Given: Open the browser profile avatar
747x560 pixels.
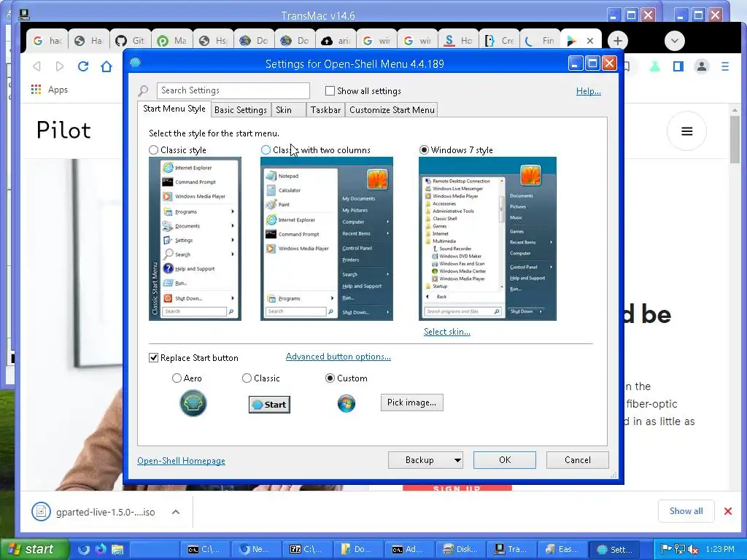Looking at the screenshot, I should pyautogui.click(x=702, y=66).
